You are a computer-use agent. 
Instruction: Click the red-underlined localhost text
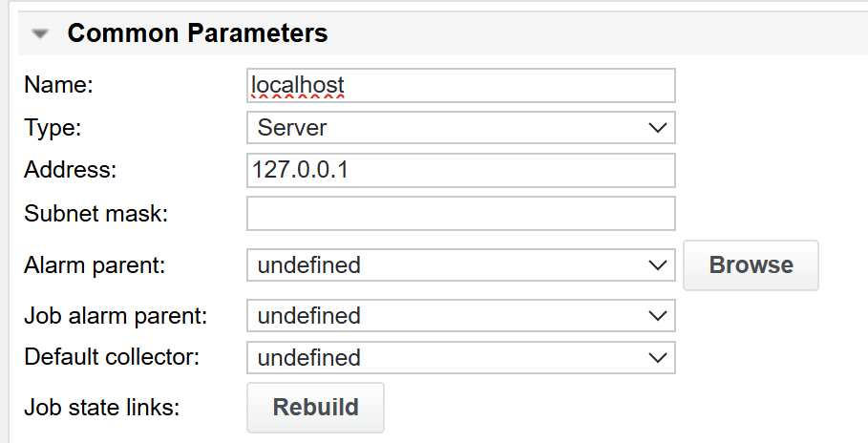pyautogui.click(x=297, y=86)
